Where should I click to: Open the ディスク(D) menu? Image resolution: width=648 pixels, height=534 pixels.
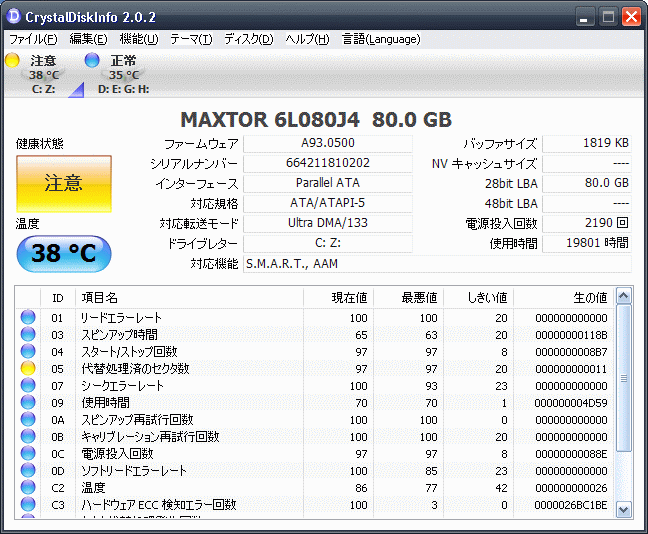pyautogui.click(x=249, y=39)
